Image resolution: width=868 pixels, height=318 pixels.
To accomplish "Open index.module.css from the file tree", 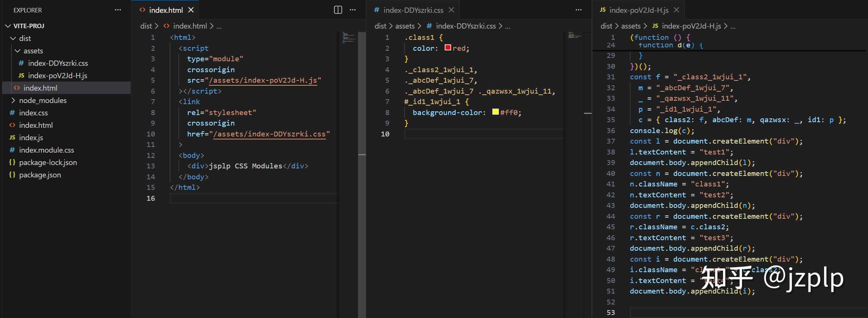I will (47, 150).
